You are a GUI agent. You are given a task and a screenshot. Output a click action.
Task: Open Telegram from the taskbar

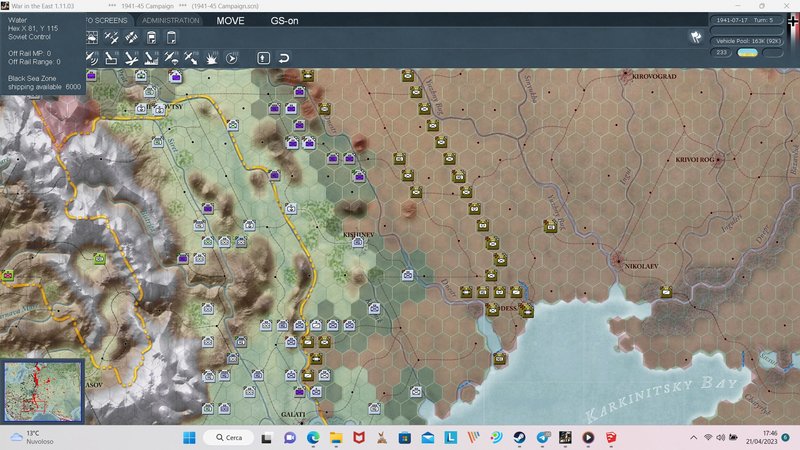point(542,438)
